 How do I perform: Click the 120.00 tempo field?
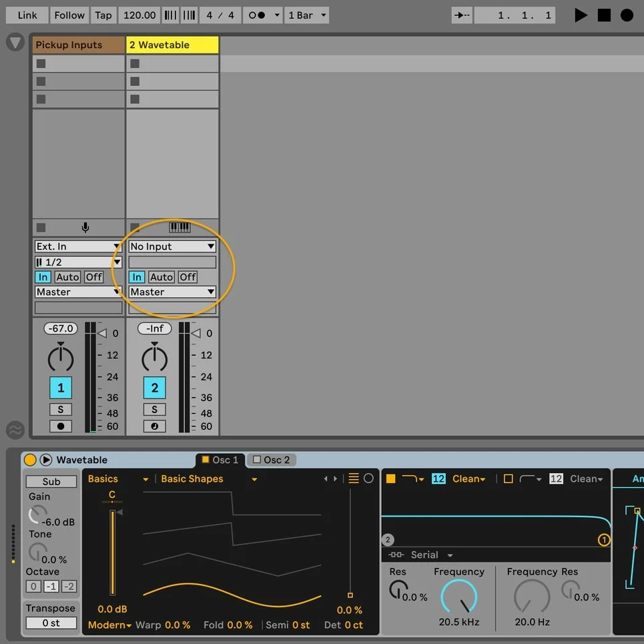(139, 15)
